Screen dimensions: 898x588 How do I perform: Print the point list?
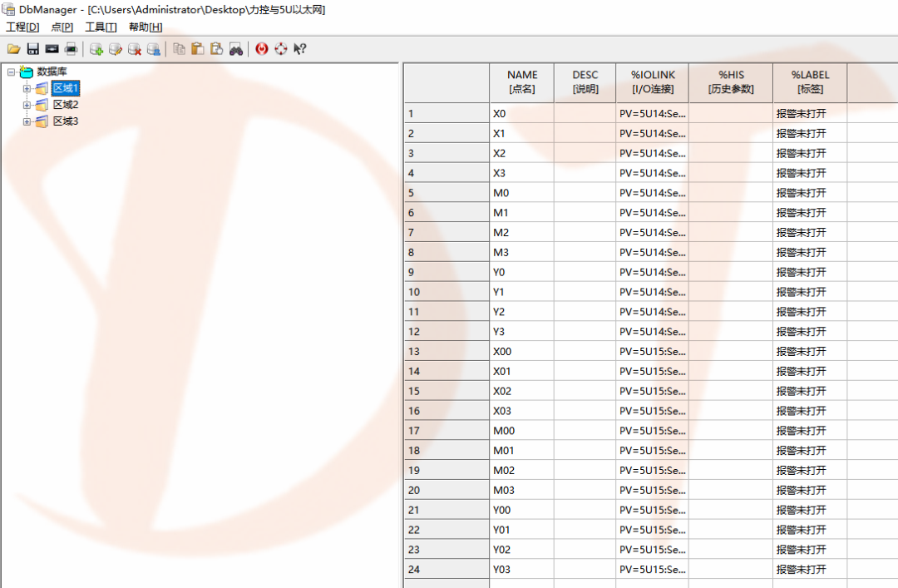point(71,49)
